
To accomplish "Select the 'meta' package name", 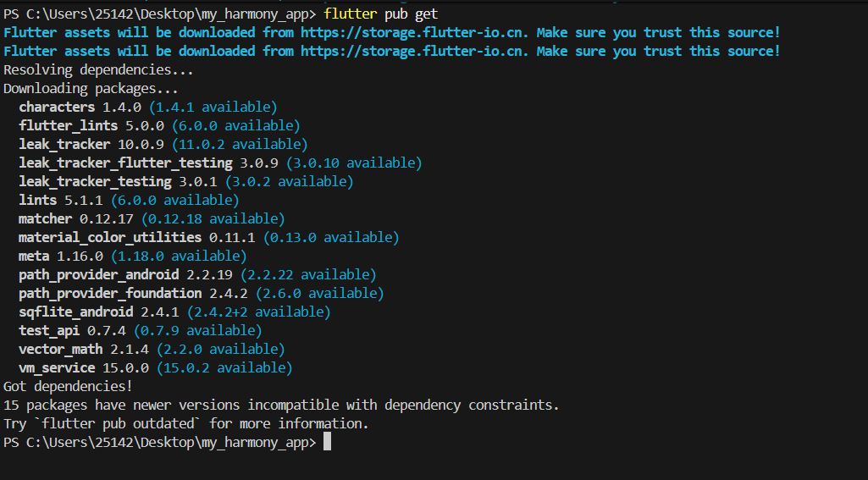I will point(34,257).
